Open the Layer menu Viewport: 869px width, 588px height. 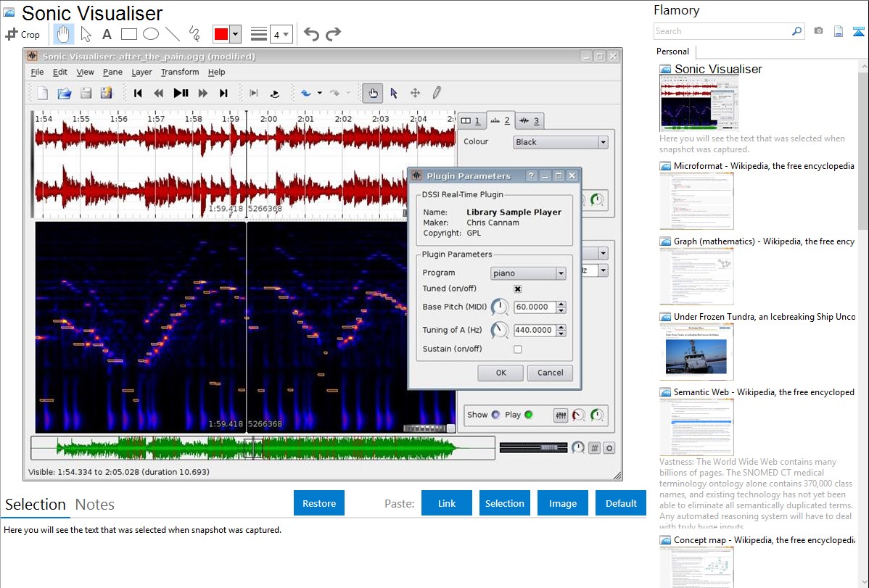point(142,72)
